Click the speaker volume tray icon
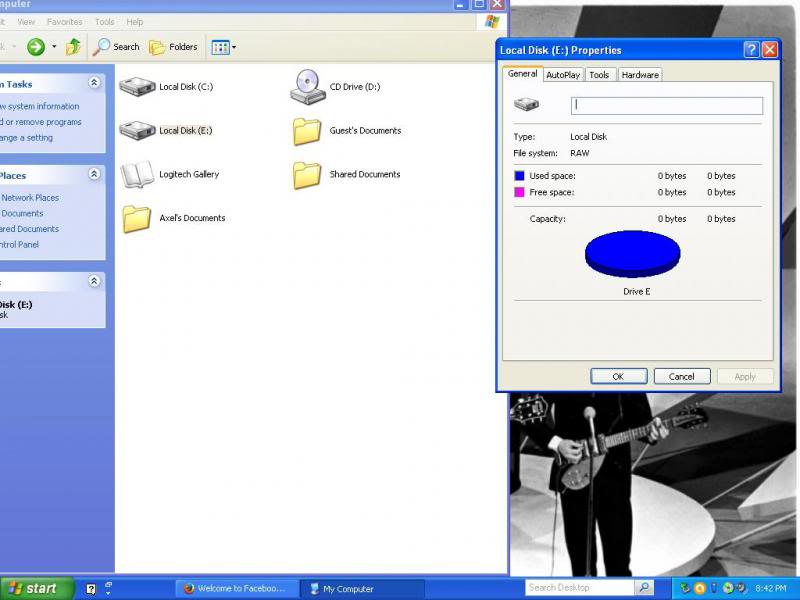This screenshot has width=800, height=600. pyautogui.click(x=741, y=588)
